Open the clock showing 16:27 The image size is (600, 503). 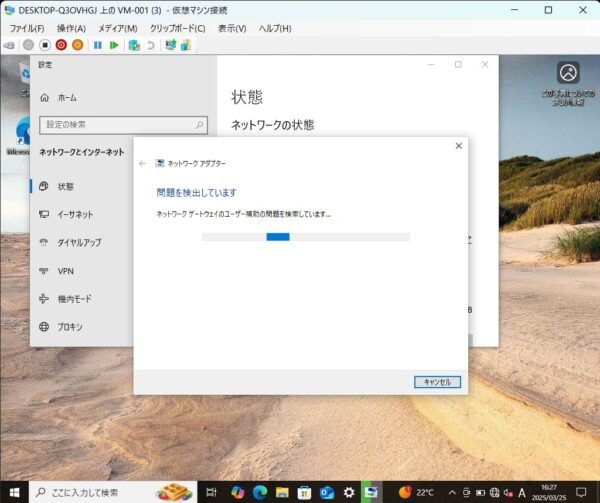click(548, 492)
